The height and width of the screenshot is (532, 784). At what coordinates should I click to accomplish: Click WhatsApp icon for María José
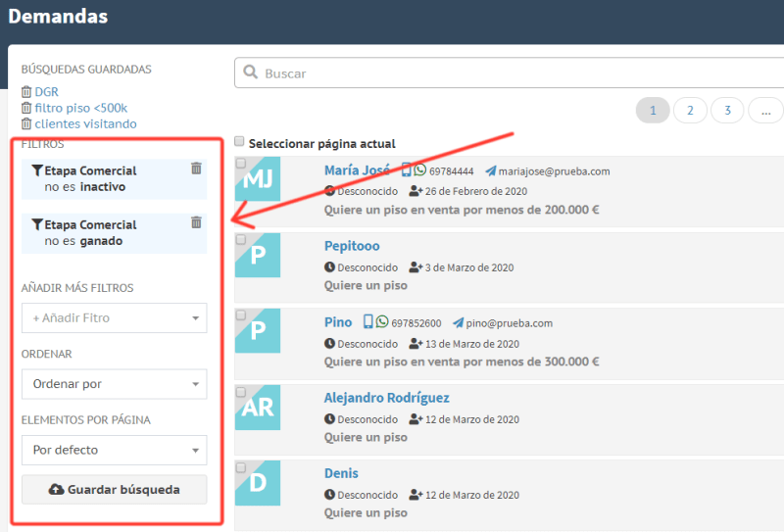[x=420, y=170]
